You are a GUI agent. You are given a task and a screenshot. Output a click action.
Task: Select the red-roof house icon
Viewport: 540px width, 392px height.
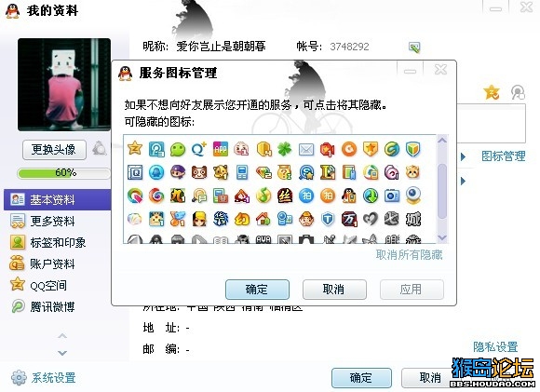click(263, 219)
